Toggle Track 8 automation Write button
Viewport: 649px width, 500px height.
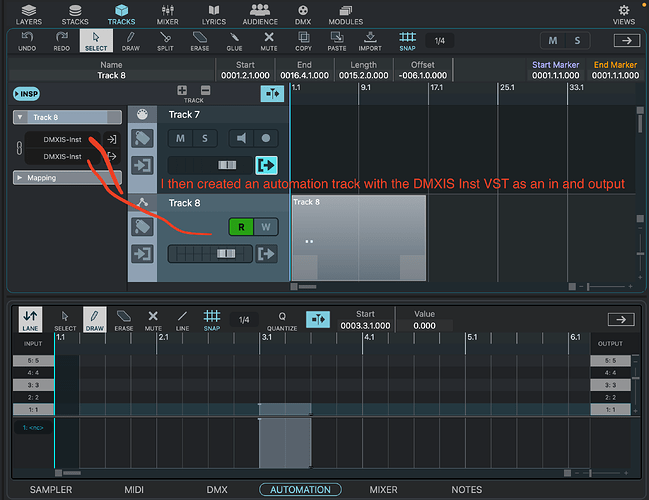pos(266,227)
